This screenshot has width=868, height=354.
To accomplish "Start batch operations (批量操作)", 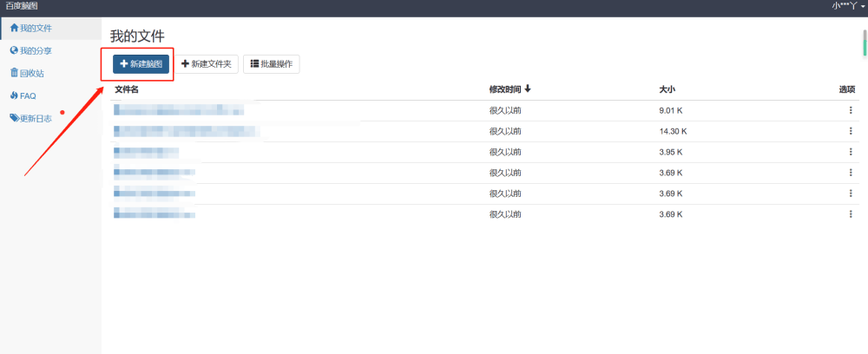I will [x=272, y=64].
